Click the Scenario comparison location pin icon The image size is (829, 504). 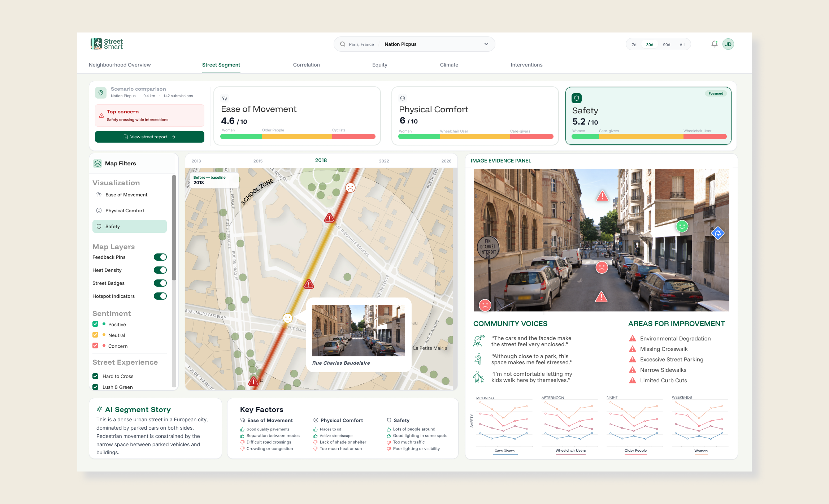[101, 93]
